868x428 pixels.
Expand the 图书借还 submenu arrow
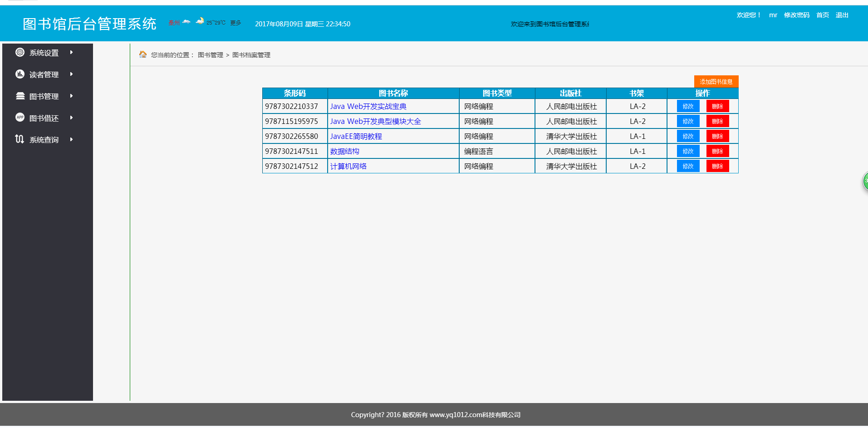point(72,118)
